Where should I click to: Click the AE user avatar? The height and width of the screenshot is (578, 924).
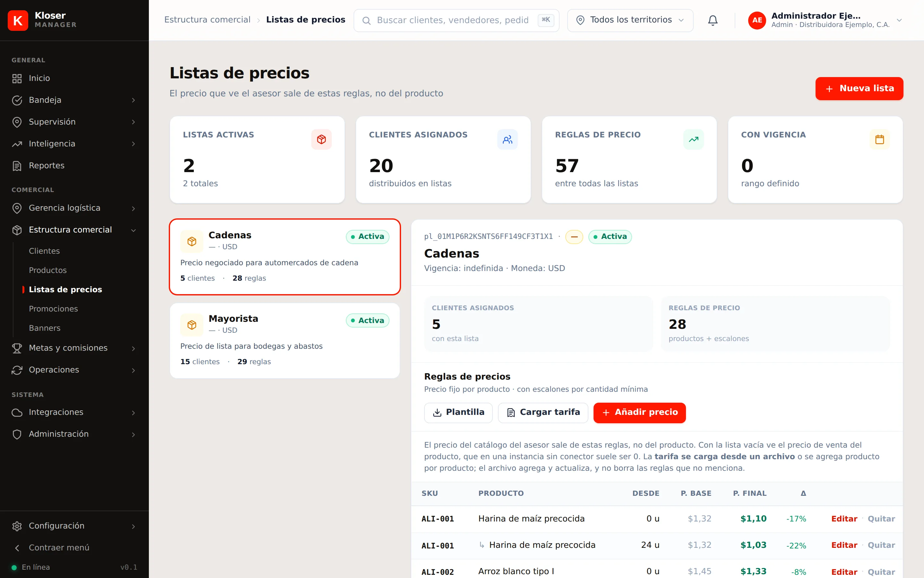click(x=757, y=20)
